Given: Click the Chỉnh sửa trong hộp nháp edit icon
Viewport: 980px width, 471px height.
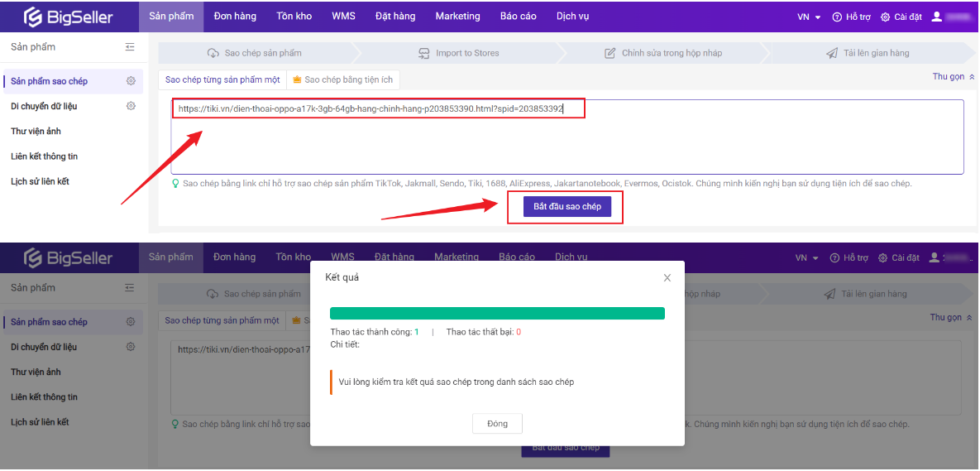Looking at the screenshot, I should tap(610, 53).
